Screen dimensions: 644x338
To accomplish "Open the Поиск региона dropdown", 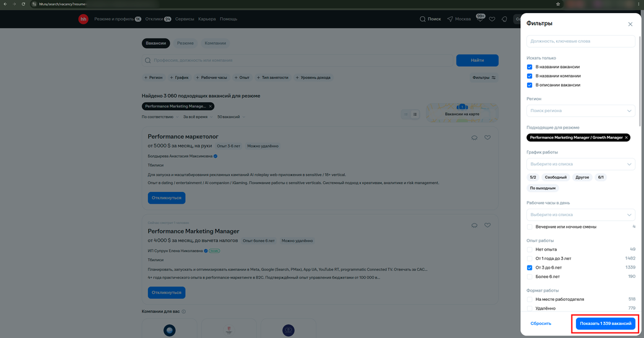I will [x=581, y=111].
